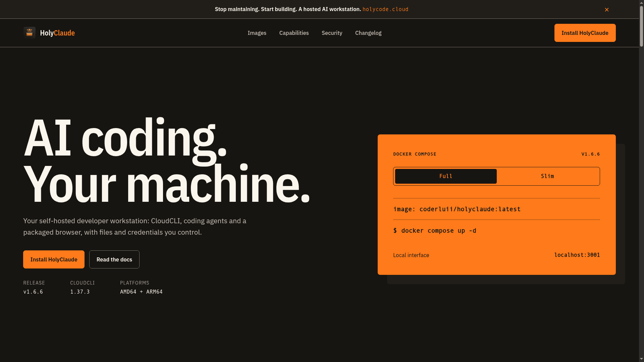Click the scrollbar up arrow

click(641, 3)
